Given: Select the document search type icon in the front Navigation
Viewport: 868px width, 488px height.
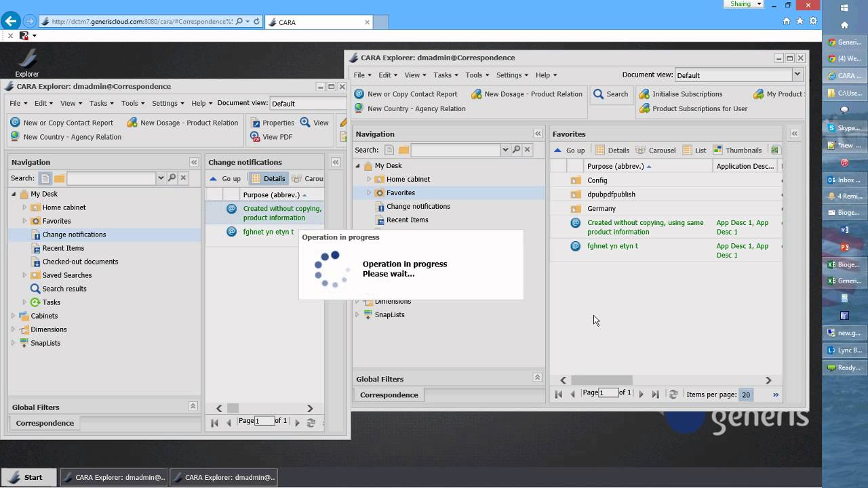Looking at the screenshot, I should pos(389,150).
